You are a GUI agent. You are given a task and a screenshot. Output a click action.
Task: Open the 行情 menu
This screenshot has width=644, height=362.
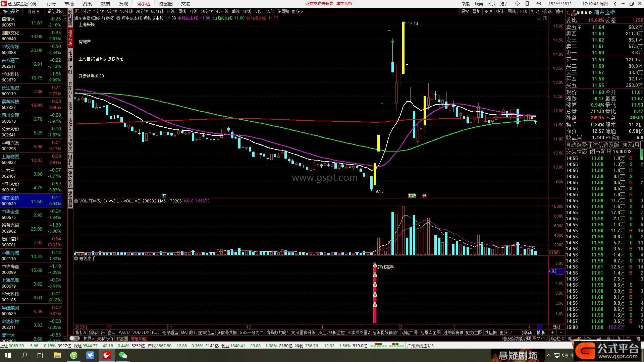click(51, 4)
